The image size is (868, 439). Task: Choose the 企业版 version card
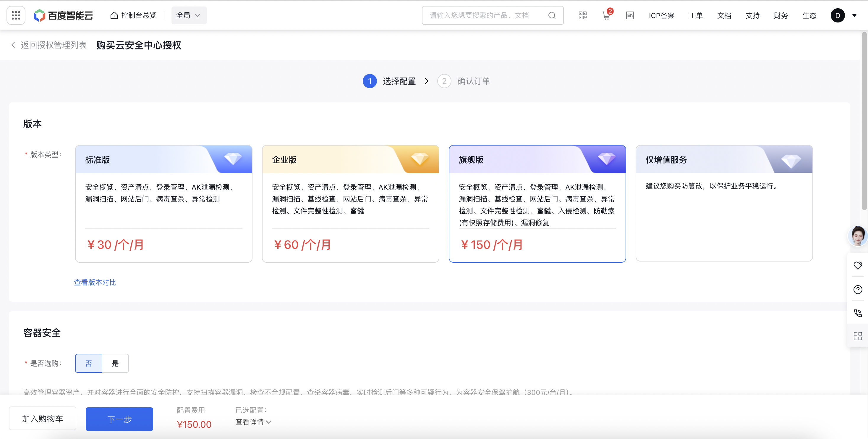click(x=350, y=204)
